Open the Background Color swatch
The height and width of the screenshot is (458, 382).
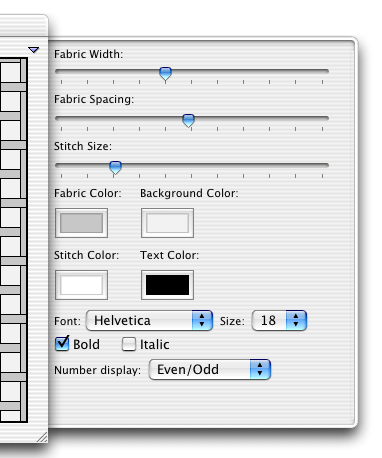167,223
